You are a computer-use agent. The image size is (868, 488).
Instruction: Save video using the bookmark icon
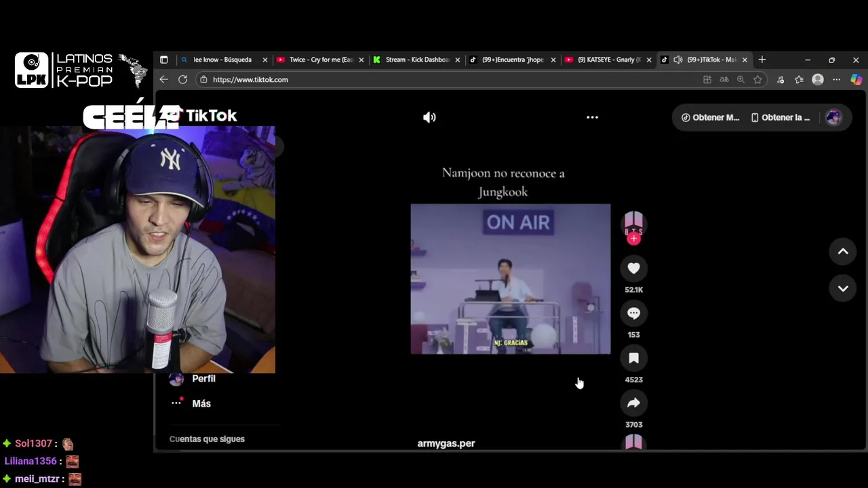(633, 358)
